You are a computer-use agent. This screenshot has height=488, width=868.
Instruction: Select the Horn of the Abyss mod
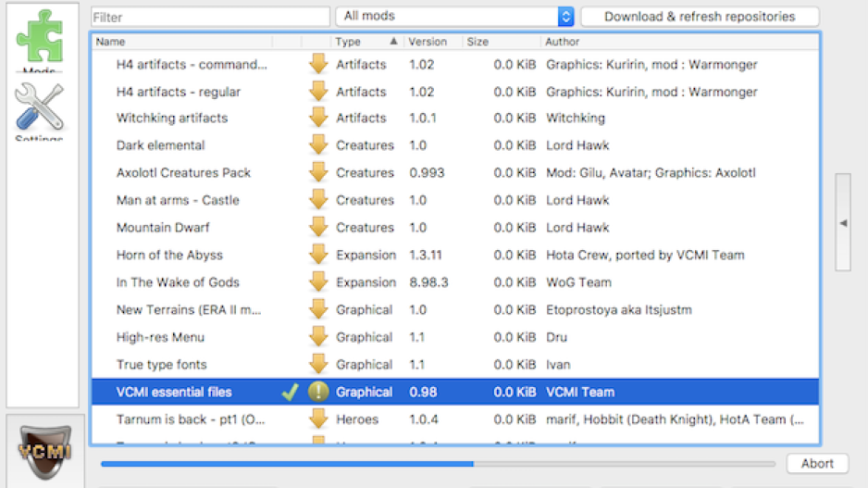coord(169,255)
